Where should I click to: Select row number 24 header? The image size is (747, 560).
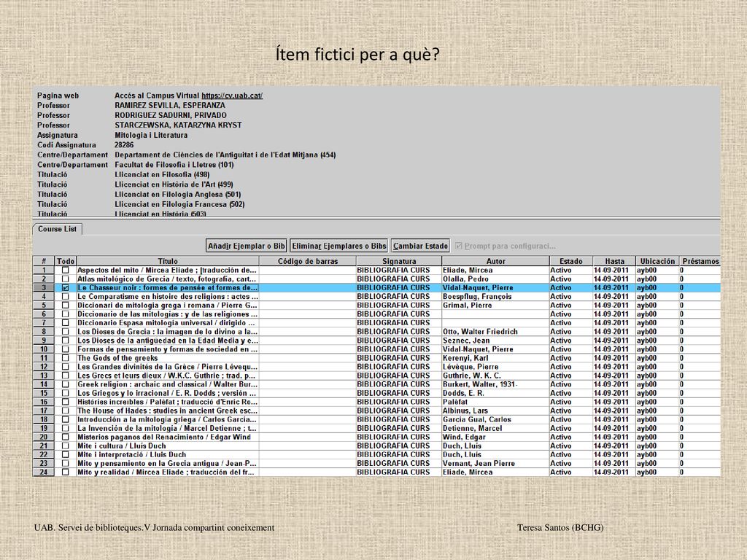click(x=44, y=472)
